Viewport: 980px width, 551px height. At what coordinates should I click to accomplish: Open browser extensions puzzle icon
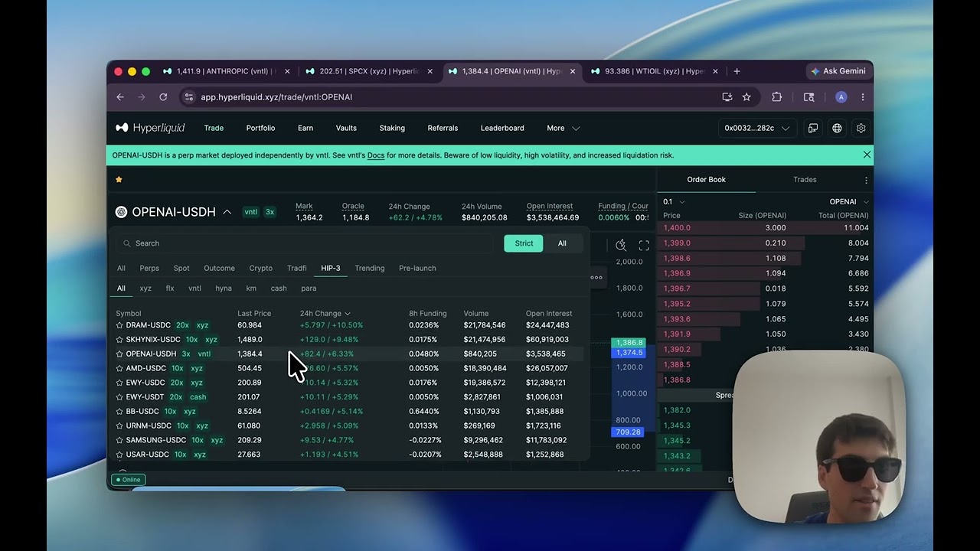776,97
